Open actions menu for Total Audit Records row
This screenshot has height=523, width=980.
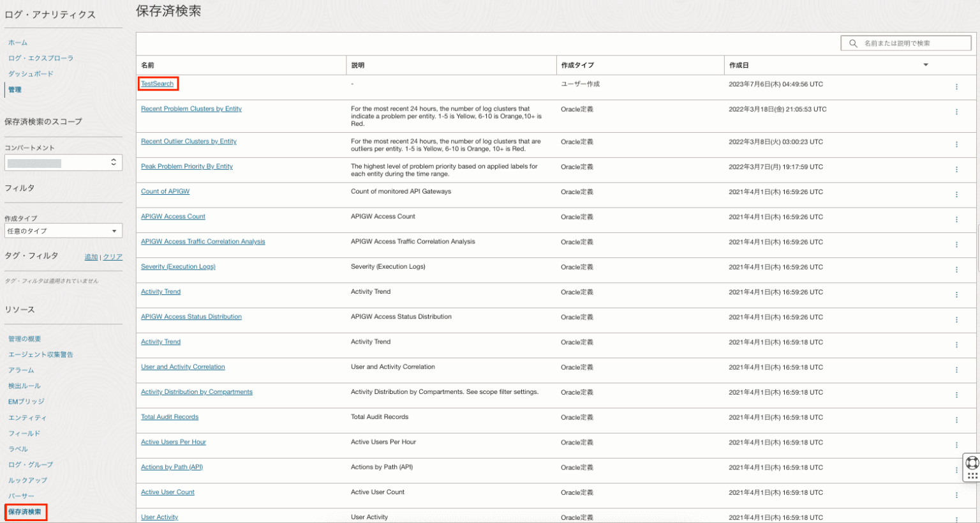(956, 420)
